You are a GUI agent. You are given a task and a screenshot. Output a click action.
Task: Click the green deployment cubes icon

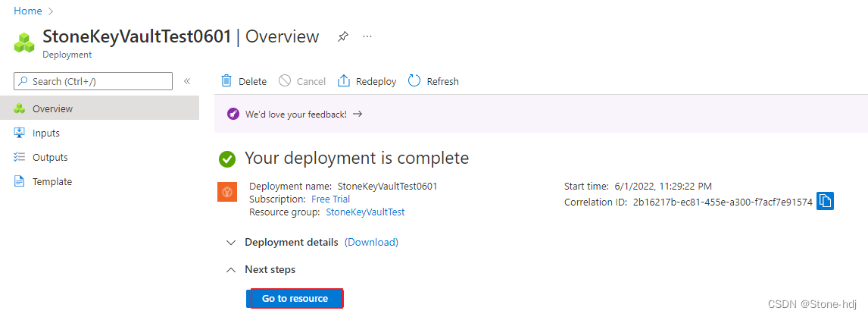click(25, 42)
